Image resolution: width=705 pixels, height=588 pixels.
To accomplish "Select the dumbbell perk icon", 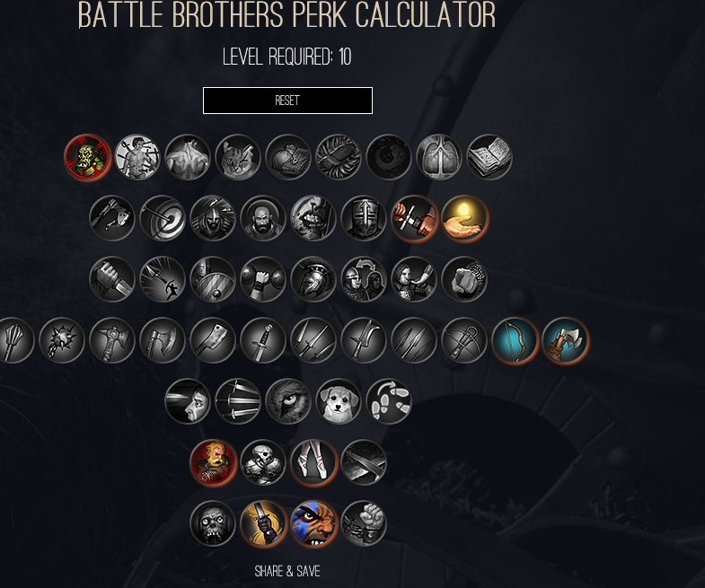I will click(x=263, y=279).
